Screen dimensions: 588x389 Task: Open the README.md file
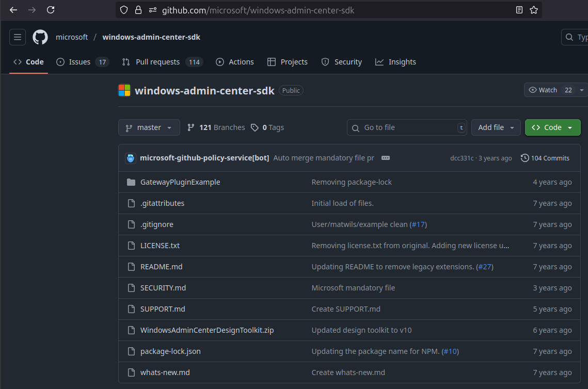click(x=161, y=267)
